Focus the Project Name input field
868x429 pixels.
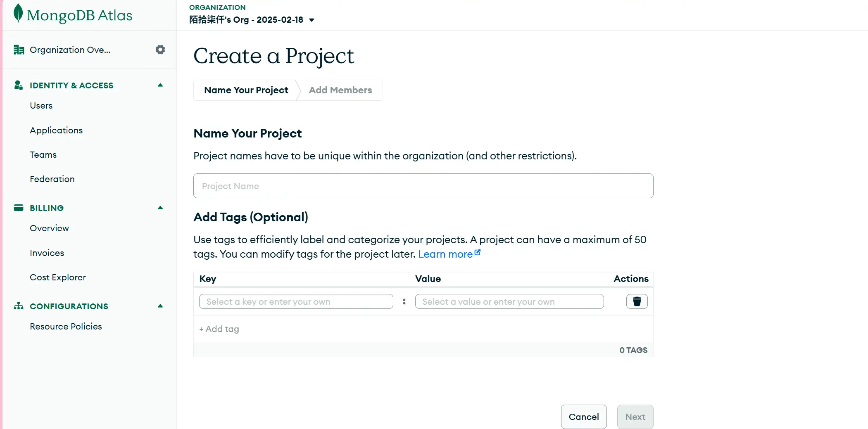pyautogui.click(x=423, y=186)
